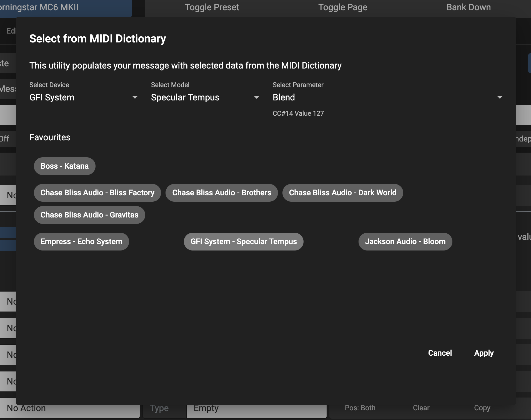Viewport: 531px width, 420px height.
Task: Click GFI System - Specular Tempus chip
Action: click(243, 242)
